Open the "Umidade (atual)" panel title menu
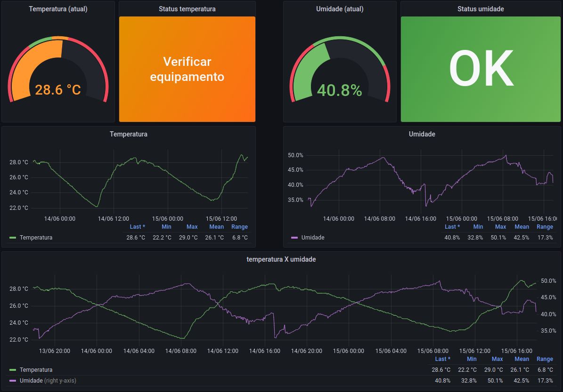The image size is (563, 392). pyautogui.click(x=340, y=9)
